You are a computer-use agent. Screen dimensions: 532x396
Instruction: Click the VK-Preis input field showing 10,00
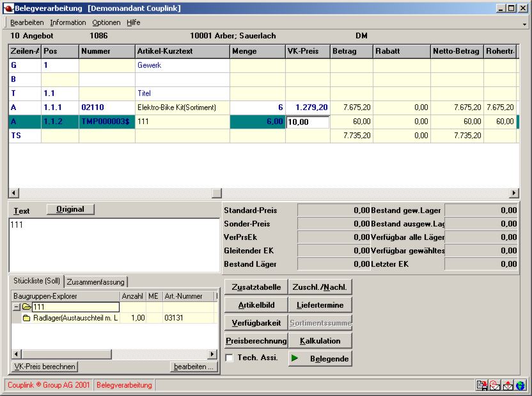pos(308,122)
